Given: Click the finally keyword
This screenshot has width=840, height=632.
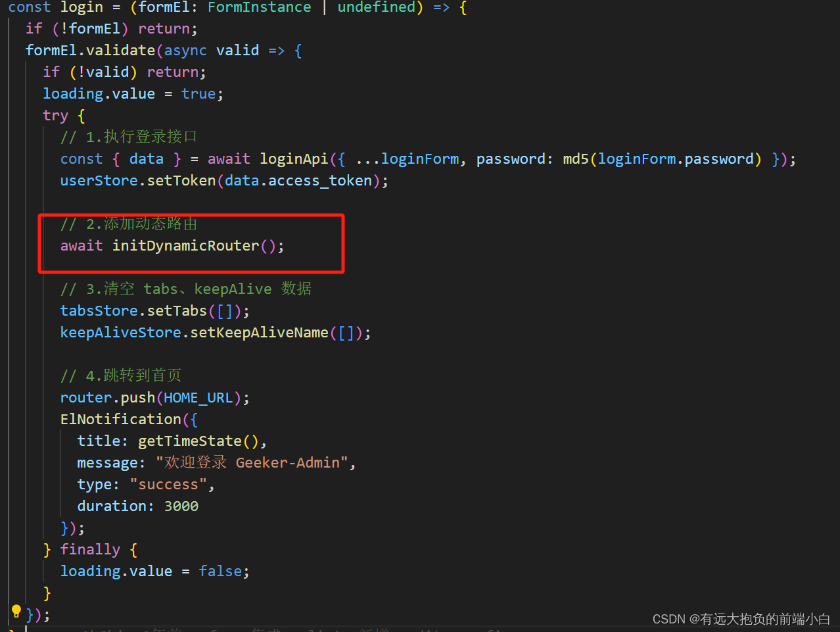Looking at the screenshot, I should (x=90, y=549).
